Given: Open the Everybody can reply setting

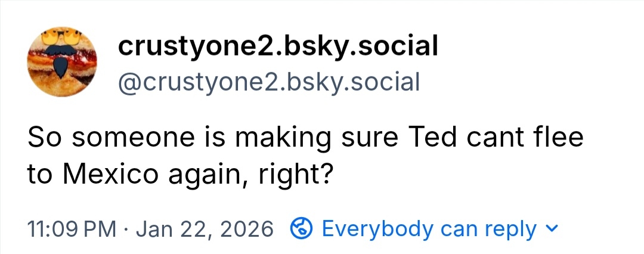Looking at the screenshot, I should tap(429, 228).
